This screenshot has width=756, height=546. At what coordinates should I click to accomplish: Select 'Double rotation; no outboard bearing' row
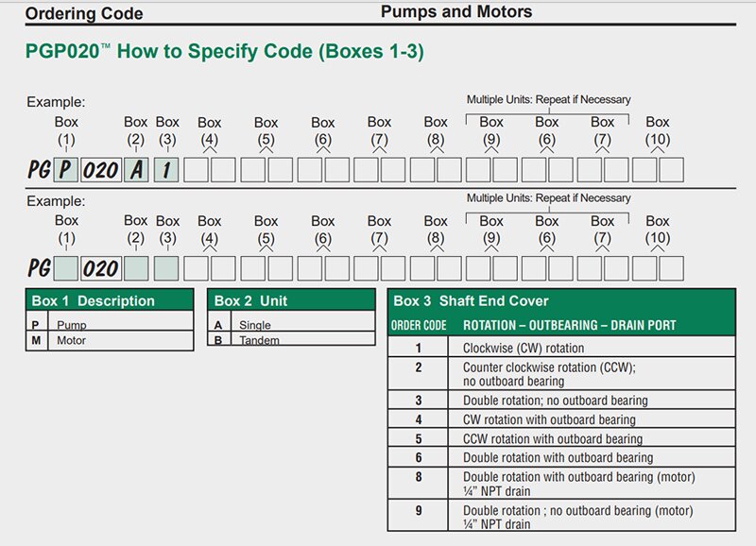(561, 400)
